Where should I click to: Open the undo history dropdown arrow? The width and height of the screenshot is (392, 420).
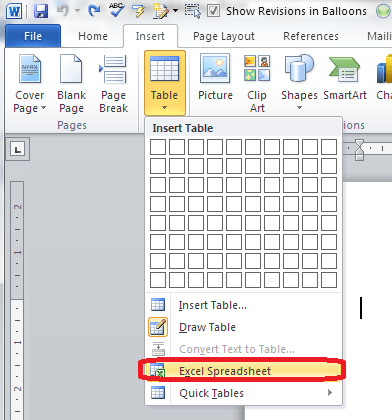coord(77,11)
